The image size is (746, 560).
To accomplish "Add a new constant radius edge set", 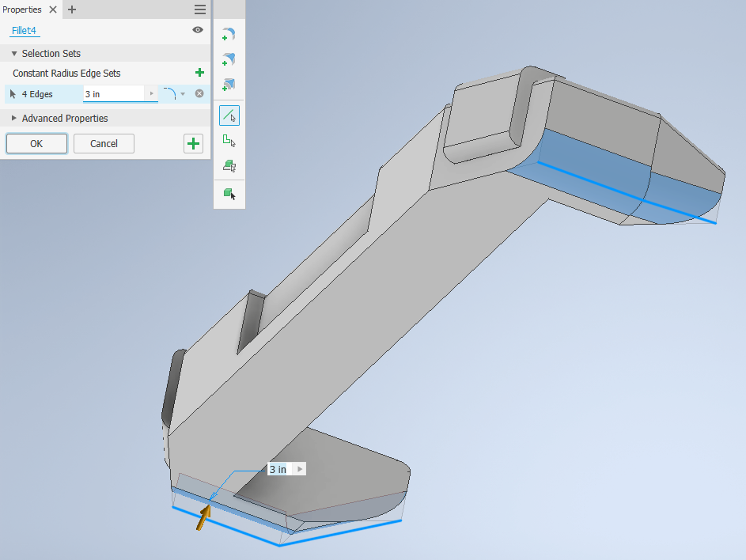I will pyautogui.click(x=200, y=72).
